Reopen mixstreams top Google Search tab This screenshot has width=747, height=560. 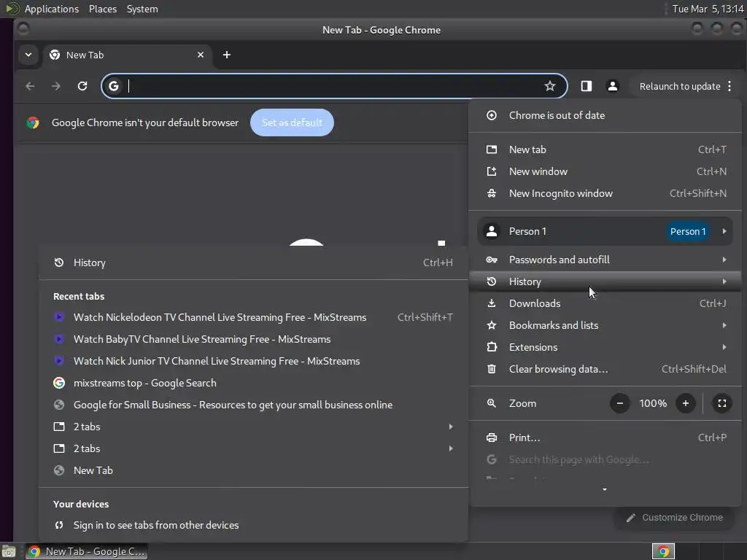click(253, 383)
